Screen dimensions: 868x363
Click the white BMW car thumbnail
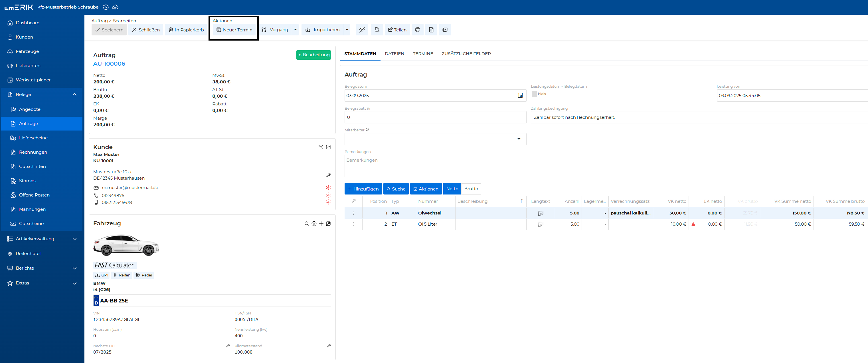[126, 245]
